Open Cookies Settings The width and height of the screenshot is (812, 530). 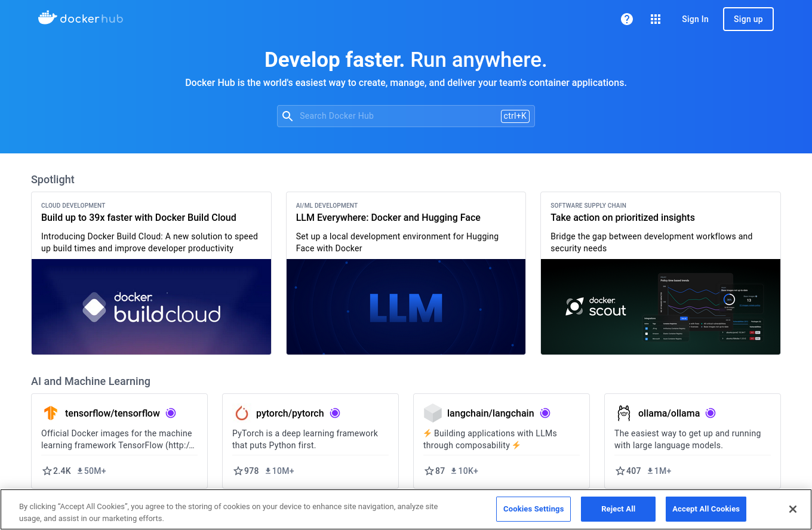pos(533,509)
